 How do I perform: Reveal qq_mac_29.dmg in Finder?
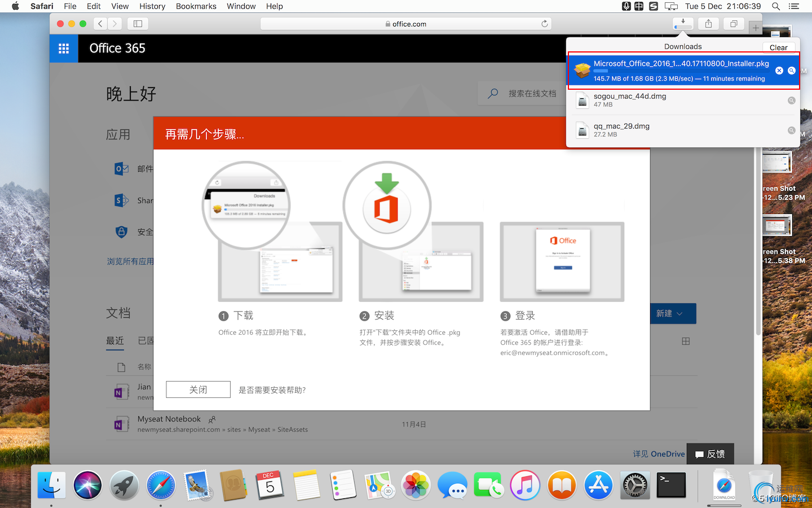pyautogui.click(x=792, y=130)
